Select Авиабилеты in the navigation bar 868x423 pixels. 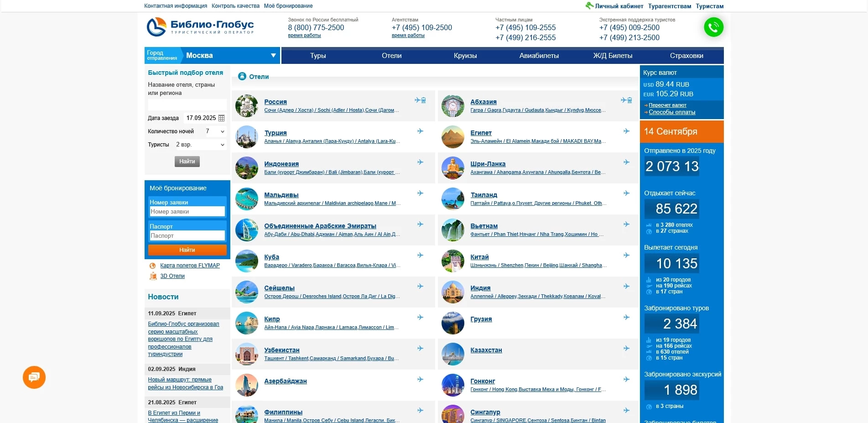539,56
